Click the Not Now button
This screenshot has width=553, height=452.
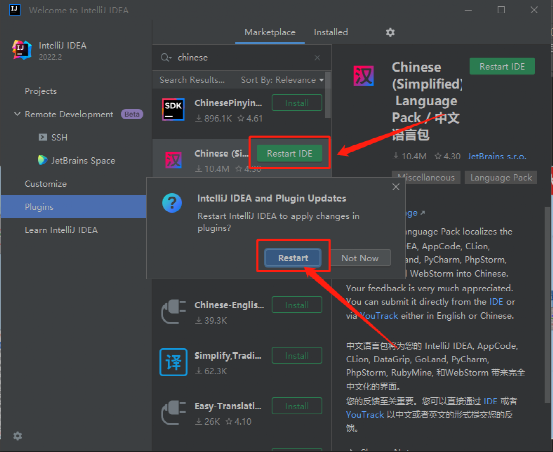click(x=360, y=258)
